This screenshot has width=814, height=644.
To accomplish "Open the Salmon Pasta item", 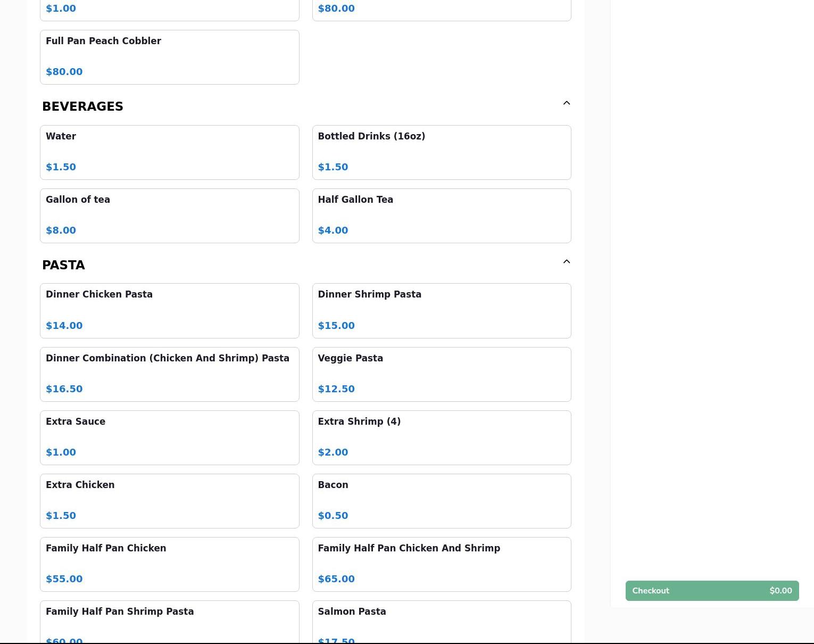I will click(x=441, y=622).
